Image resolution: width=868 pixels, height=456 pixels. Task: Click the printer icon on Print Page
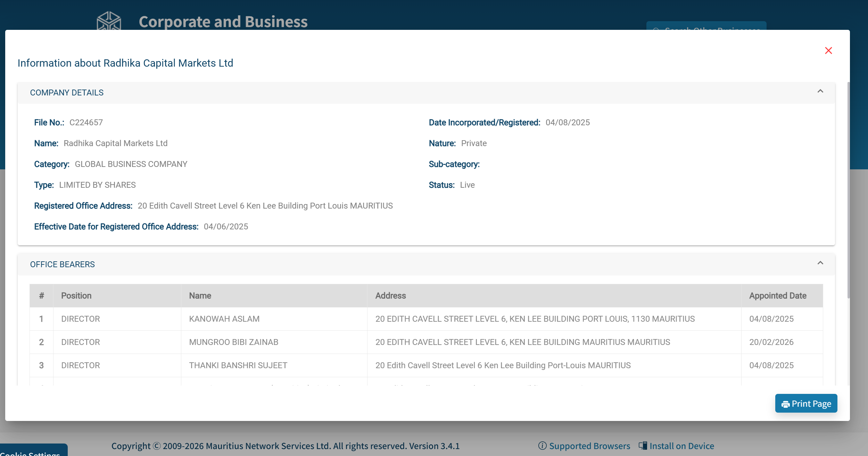click(785, 404)
